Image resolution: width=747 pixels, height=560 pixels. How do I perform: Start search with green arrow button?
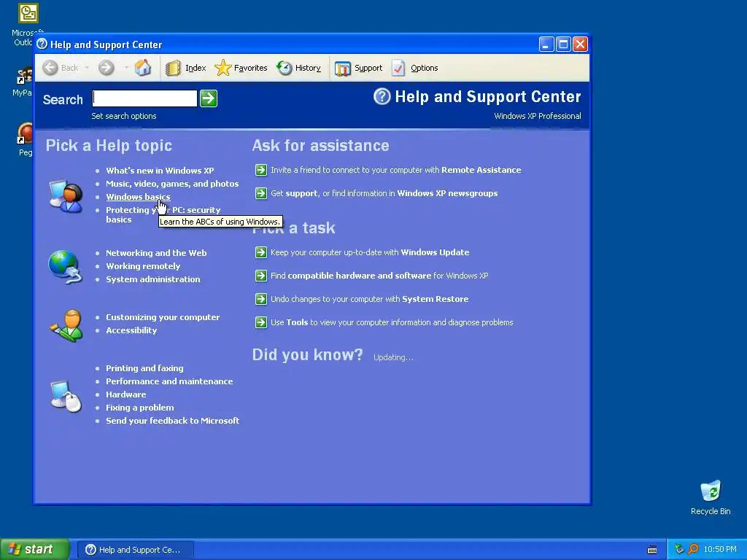209,98
